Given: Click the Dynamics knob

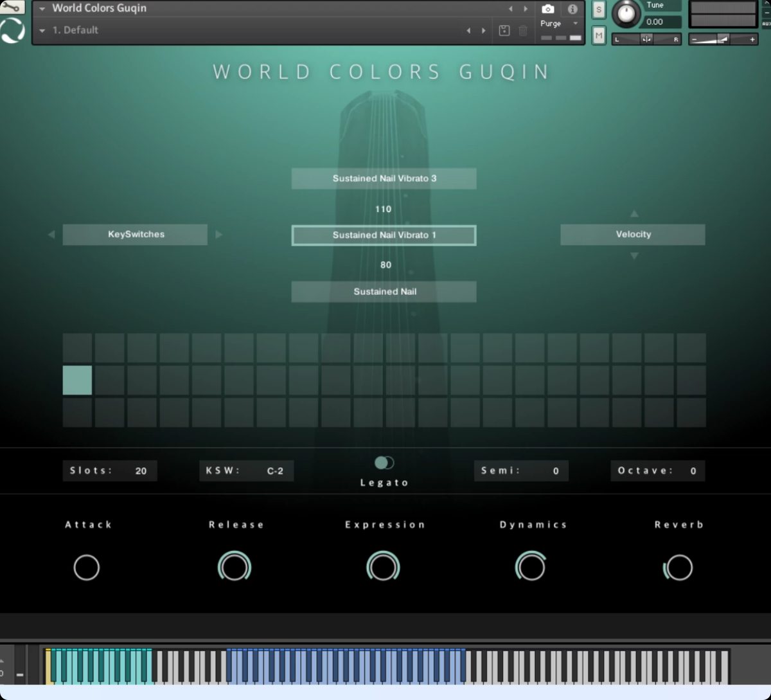Looking at the screenshot, I should [531, 567].
